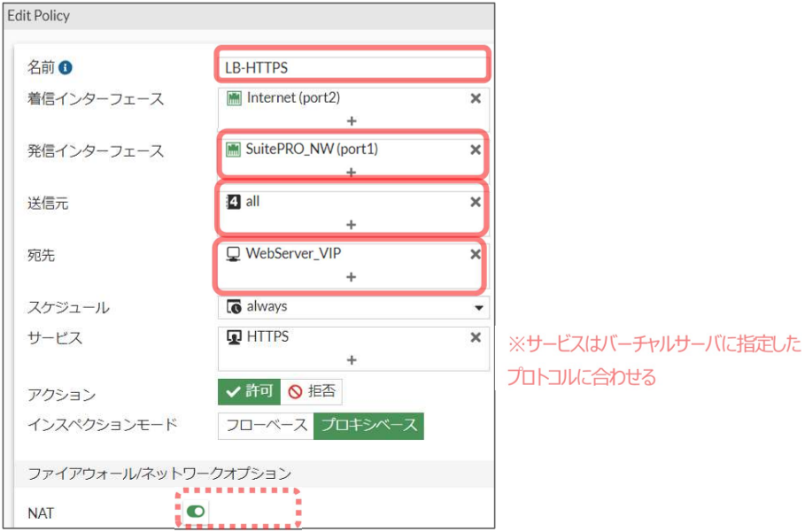Remove WebServer_VIP from 宛先

point(476,255)
